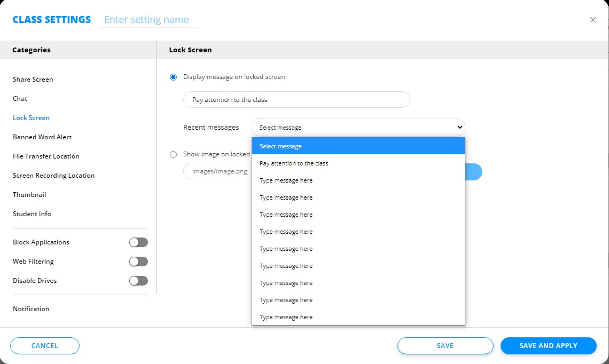
Task: Click the Save and Apply button
Action: (x=548, y=346)
